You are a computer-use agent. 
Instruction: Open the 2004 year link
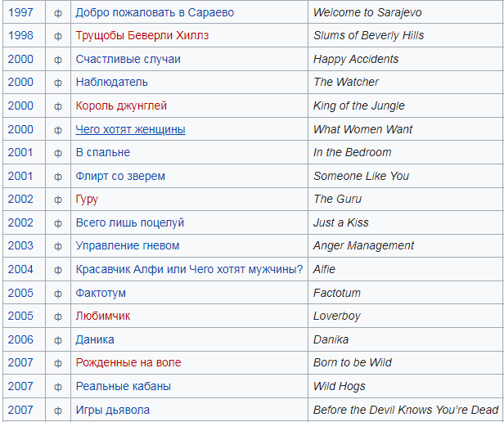click(x=20, y=269)
